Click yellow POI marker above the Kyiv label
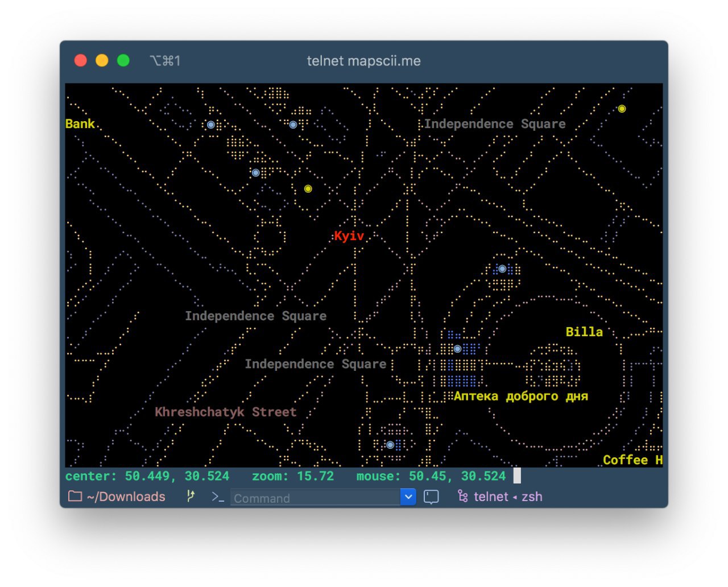 308,189
